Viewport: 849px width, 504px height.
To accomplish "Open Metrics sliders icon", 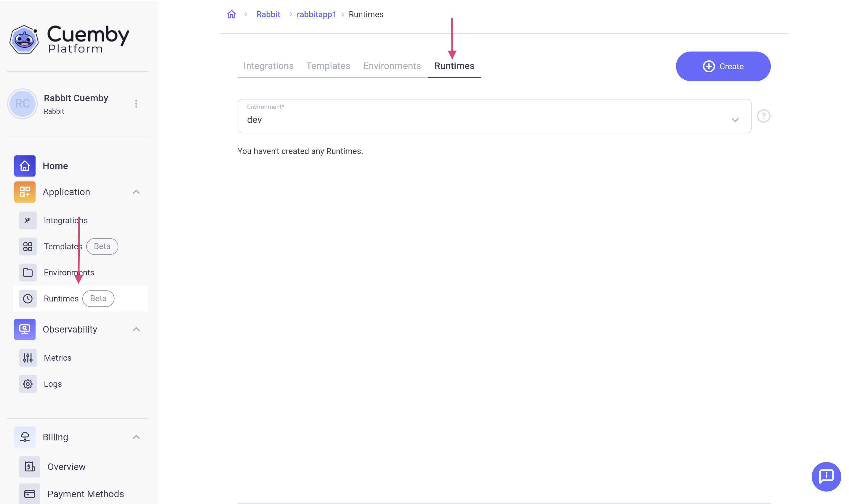I will [28, 358].
